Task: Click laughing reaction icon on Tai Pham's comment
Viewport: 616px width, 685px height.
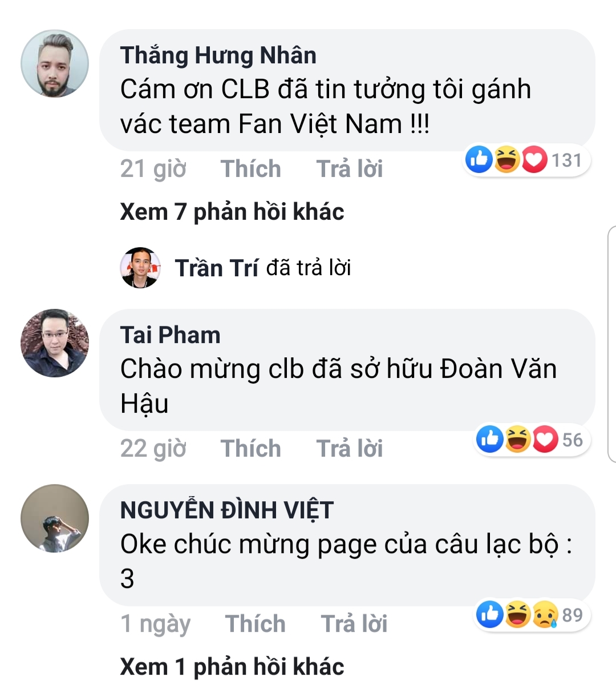Action: 517,439
